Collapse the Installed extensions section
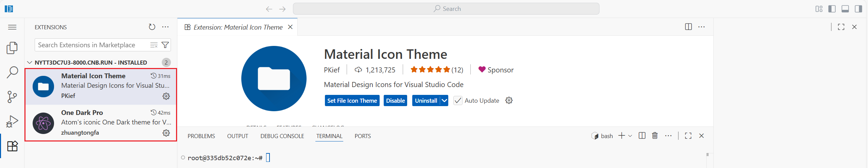Viewport: 868px width, 168px height. coord(30,63)
